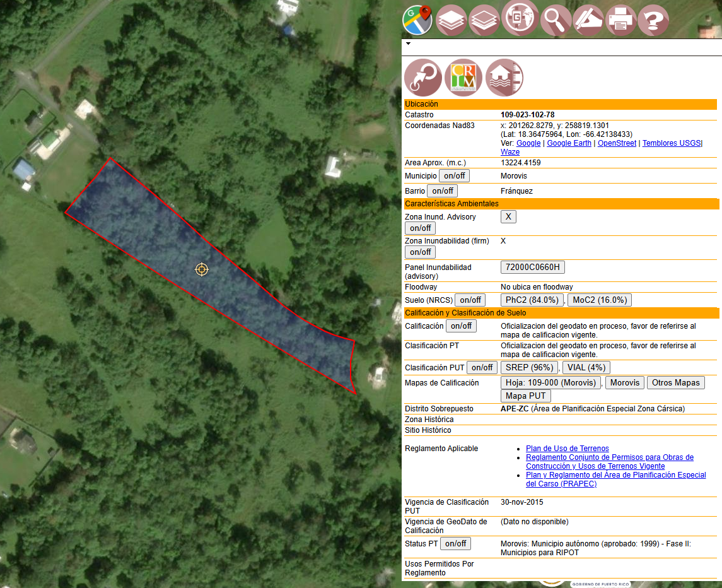
Task: Open the CRIM logo icon
Action: [x=463, y=78]
